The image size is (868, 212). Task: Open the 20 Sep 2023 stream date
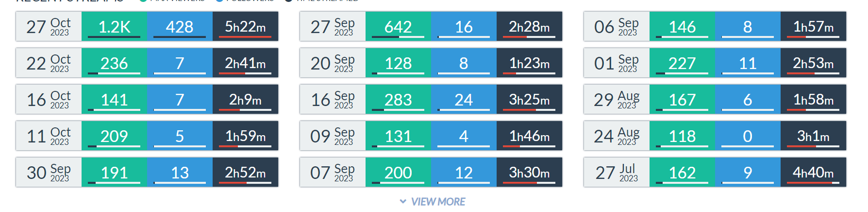(333, 63)
